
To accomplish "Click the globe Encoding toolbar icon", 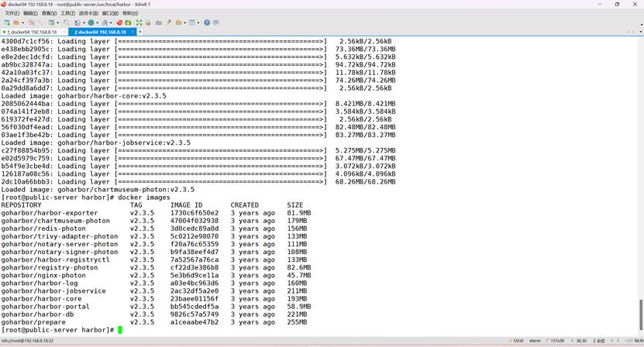I will pyautogui.click(x=91, y=22).
